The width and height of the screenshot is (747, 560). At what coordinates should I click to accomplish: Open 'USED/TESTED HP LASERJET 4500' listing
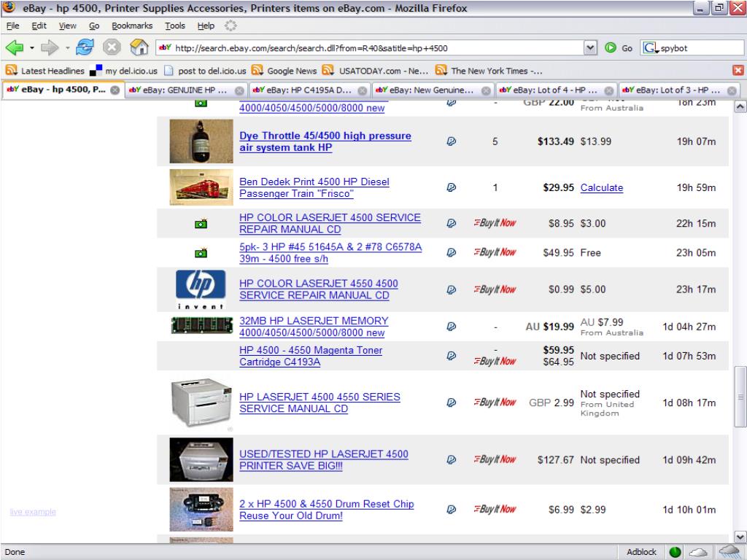coord(324,460)
